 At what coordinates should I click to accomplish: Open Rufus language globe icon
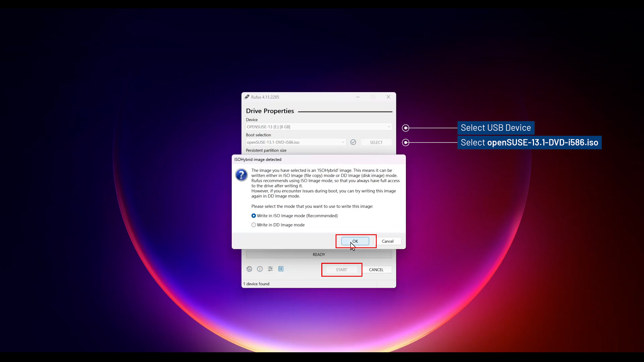[x=249, y=269]
